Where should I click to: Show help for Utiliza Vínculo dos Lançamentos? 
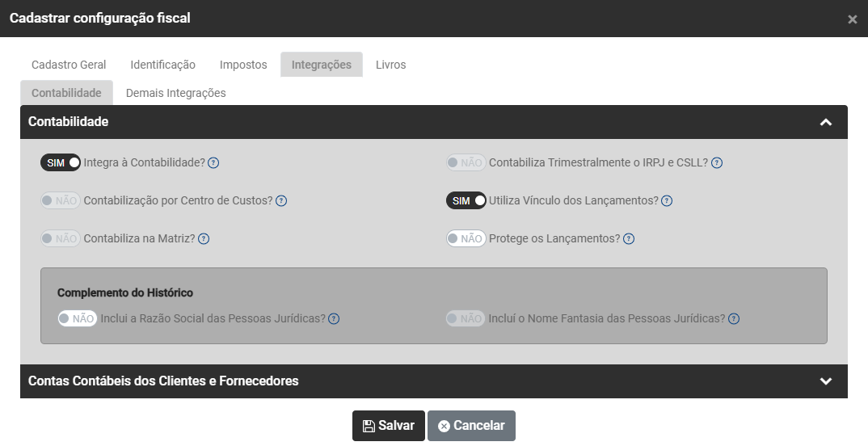pyautogui.click(x=667, y=200)
